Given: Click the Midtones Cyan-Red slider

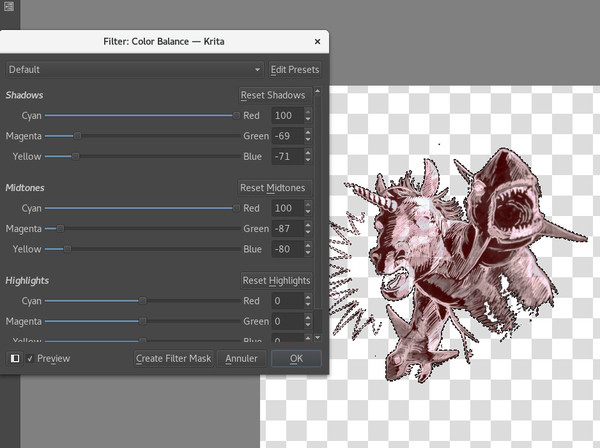Looking at the screenshot, I should pyautogui.click(x=142, y=208).
